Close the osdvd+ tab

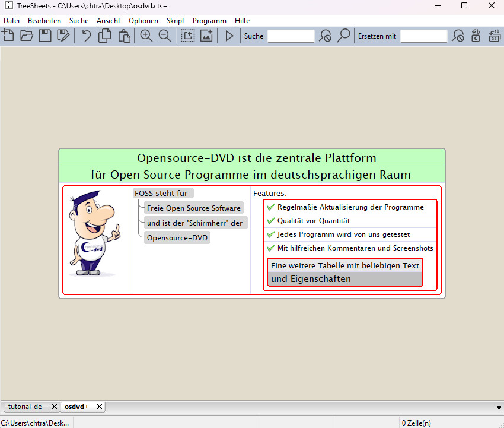(100, 407)
